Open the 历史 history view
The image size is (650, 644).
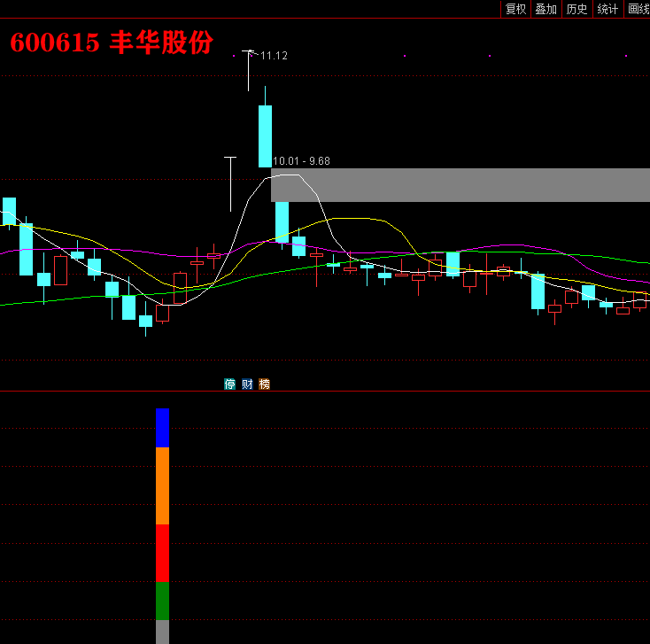pos(577,9)
